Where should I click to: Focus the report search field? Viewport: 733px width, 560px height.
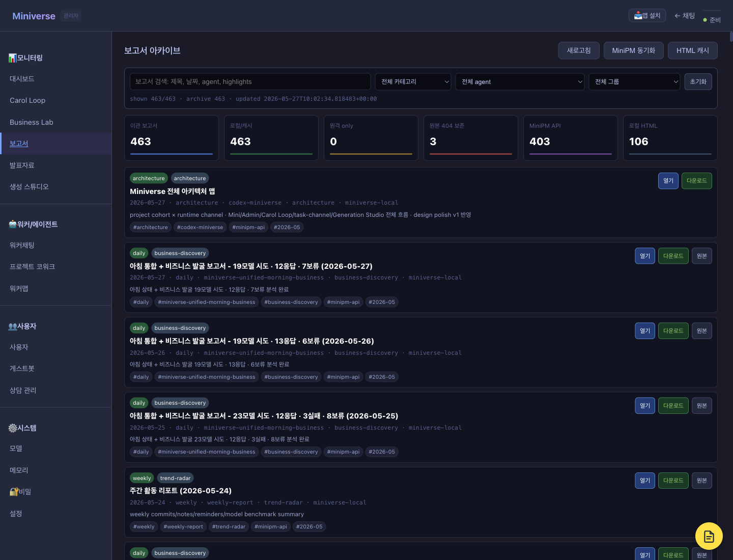click(250, 81)
